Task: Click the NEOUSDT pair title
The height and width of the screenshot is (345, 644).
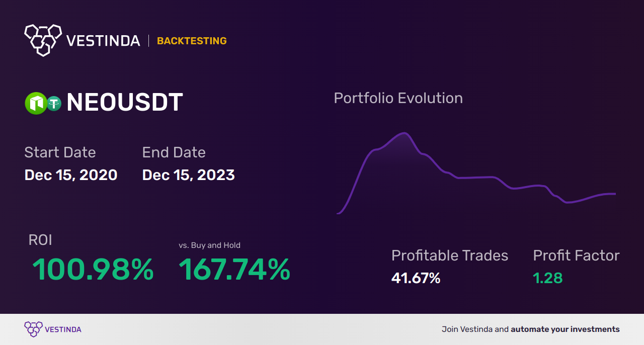Action: tap(124, 103)
